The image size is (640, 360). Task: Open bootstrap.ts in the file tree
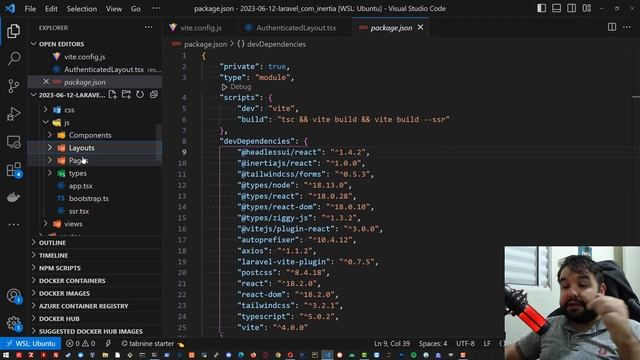(95, 198)
